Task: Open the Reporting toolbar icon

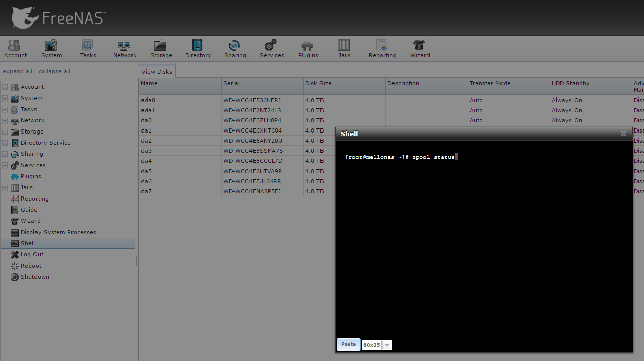Action: 382,49
